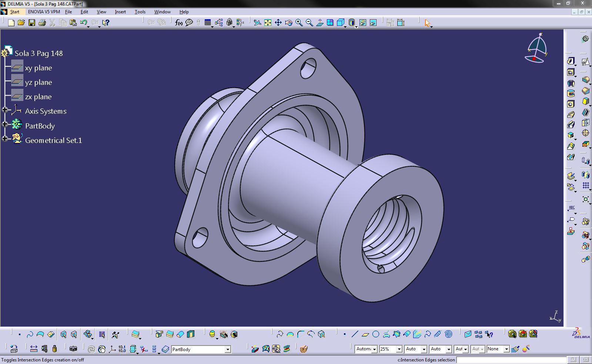The height and width of the screenshot is (364, 592).
Task: Open the Undo history dropdown arrow
Action: click(x=88, y=27)
